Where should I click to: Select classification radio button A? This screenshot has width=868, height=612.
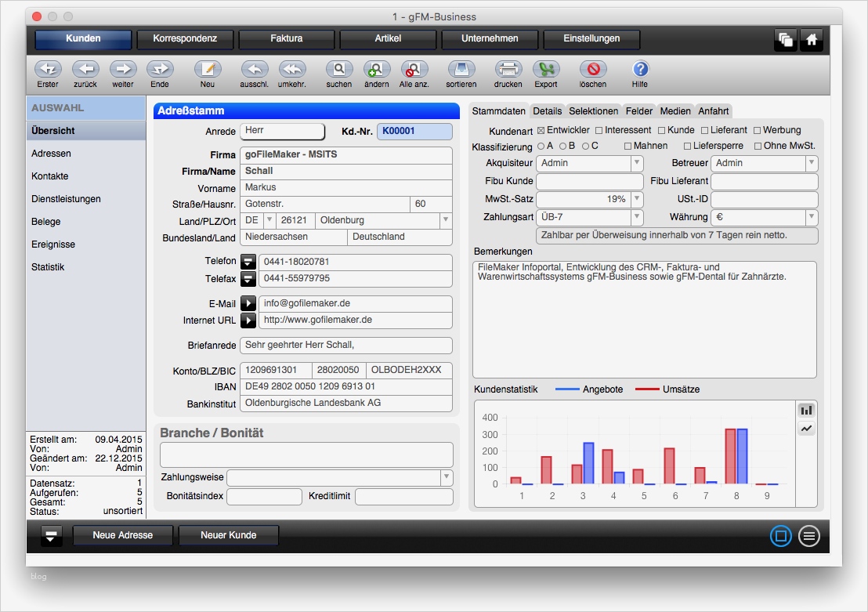(x=541, y=146)
